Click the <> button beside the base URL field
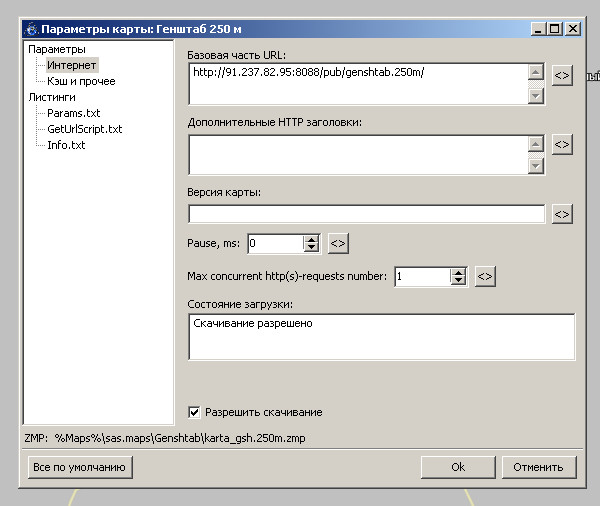 tap(562, 75)
